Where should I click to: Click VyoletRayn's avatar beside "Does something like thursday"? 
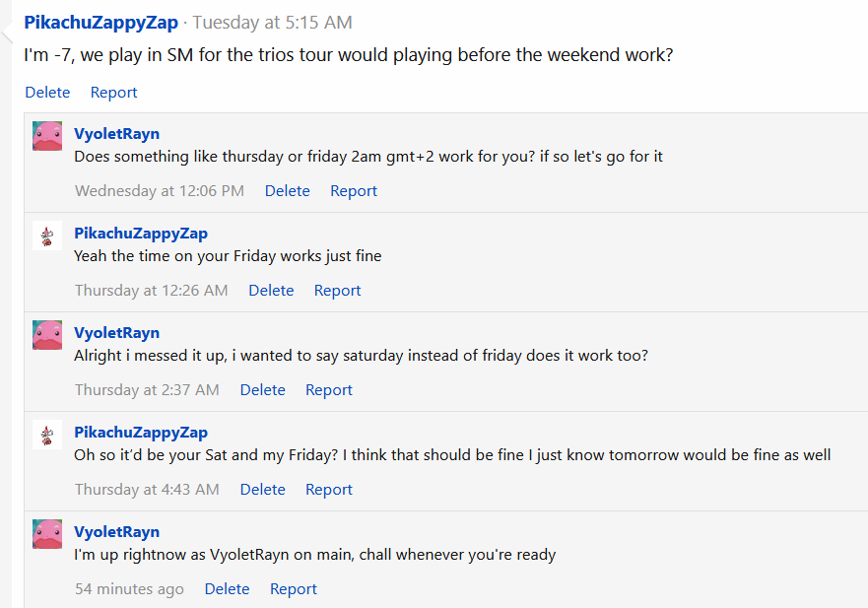(x=47, y=136)
